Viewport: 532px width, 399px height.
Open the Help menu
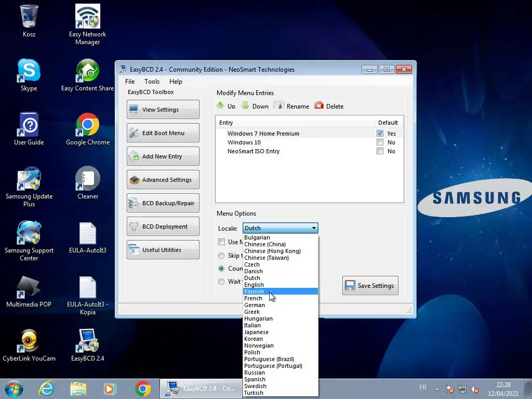point(176,82)
